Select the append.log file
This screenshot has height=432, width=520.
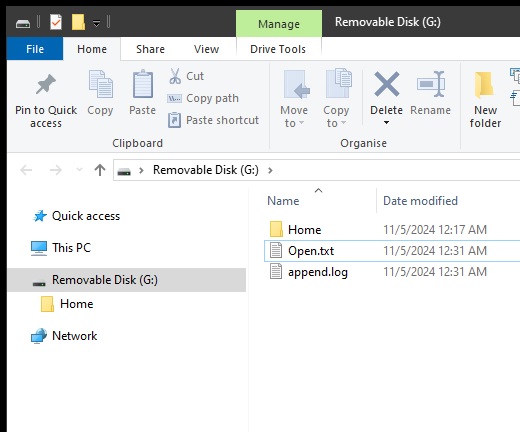(x=318, y=272)
